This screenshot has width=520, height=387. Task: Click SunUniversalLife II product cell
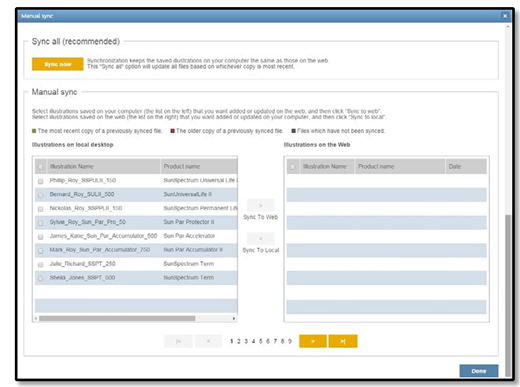click(x=187, y=194)
